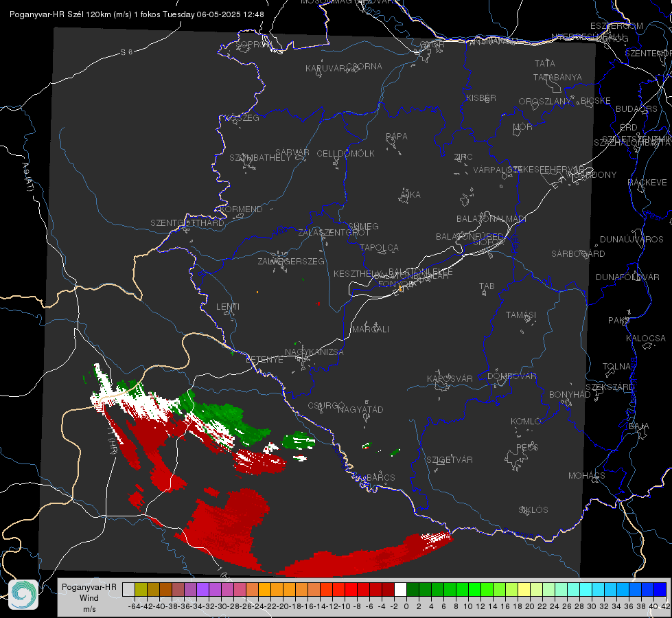Click the BARCS label
The image size is (672, 618).
click(x=380, y=477)
